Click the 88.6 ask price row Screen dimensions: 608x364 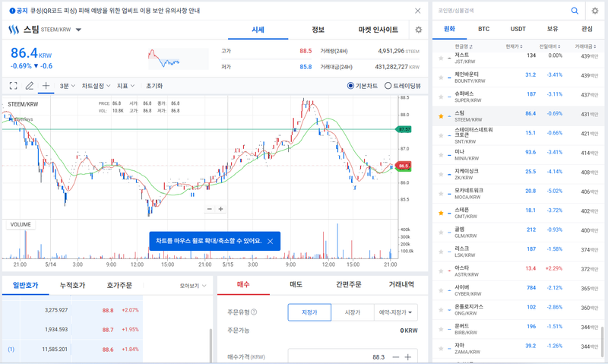(x=72, y=350)
